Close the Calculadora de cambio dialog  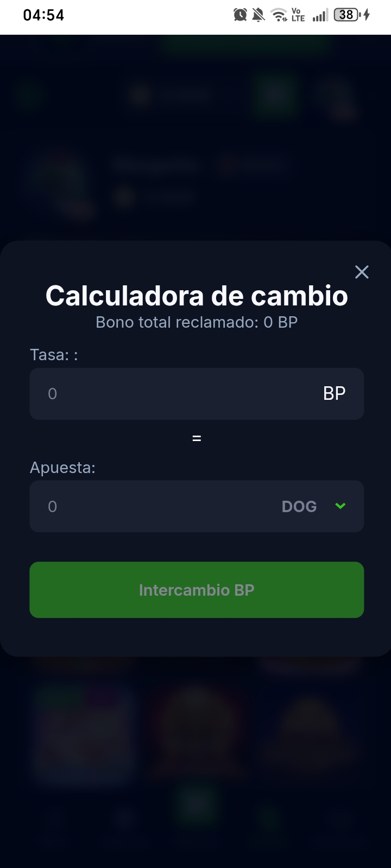(362, 272)
